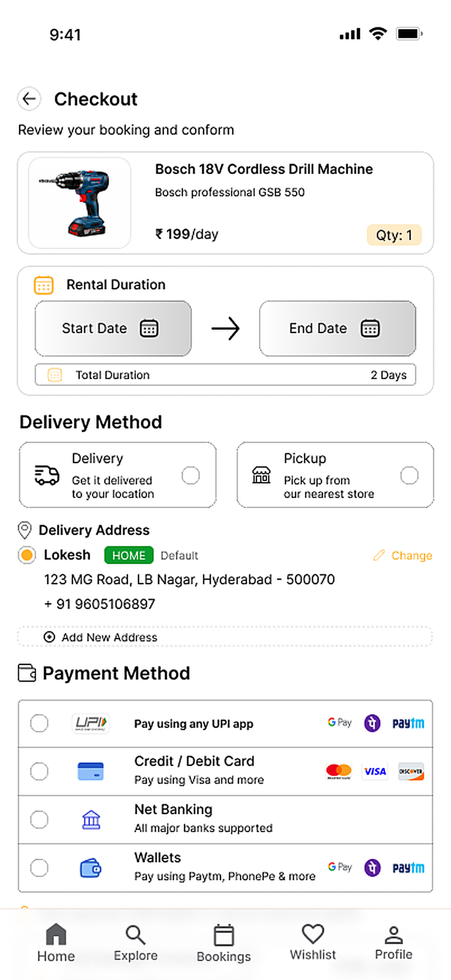Add New Address

(225, 637)
